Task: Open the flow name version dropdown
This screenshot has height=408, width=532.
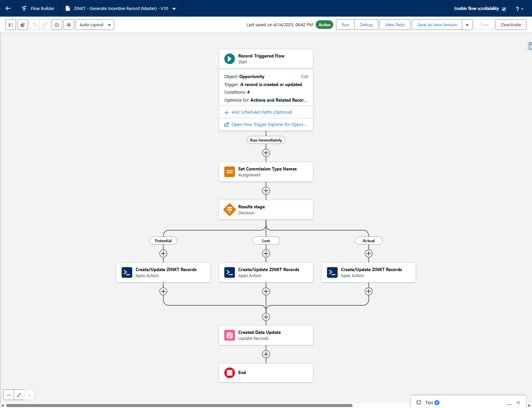Action: pos(174,9)
